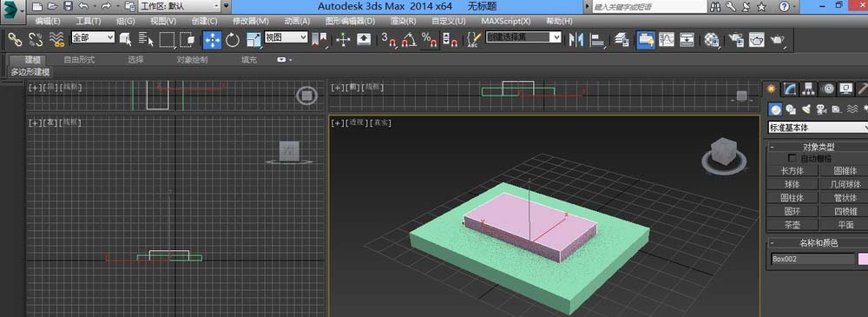Open the 全部 selection filter dropdown
868x317 pixels.
click(93, 37)
